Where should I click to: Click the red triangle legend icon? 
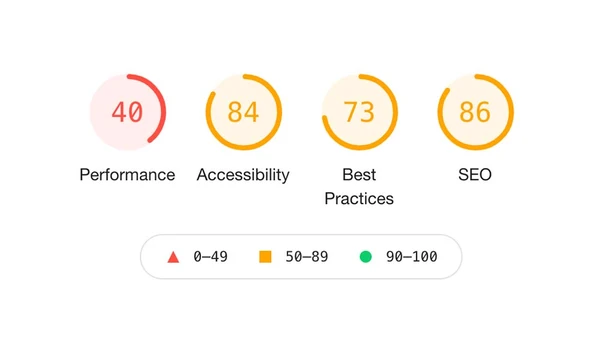tap(173, 257)
